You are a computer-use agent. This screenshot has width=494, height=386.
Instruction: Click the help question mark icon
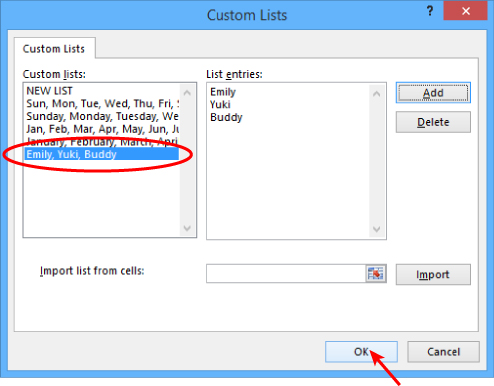(x=430, y=11)
